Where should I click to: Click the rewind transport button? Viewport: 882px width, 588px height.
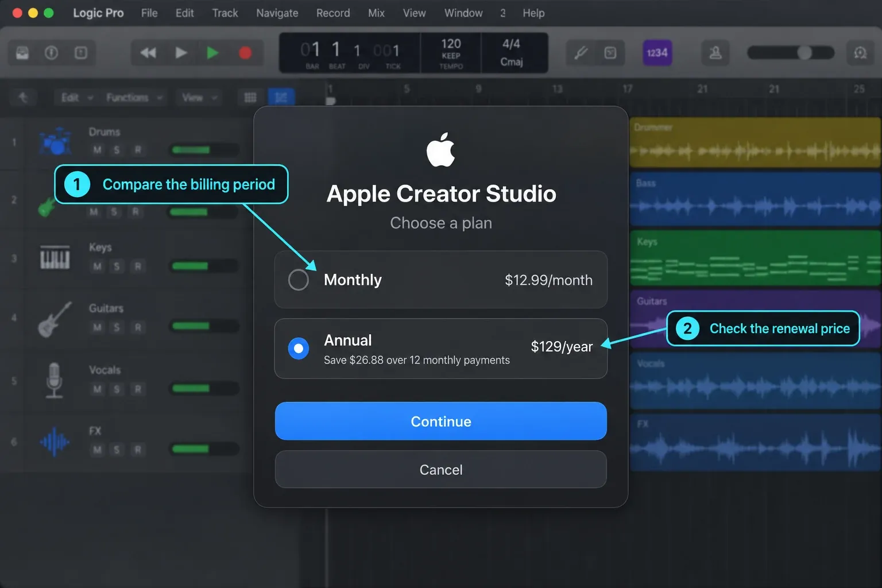coord(148,53)
